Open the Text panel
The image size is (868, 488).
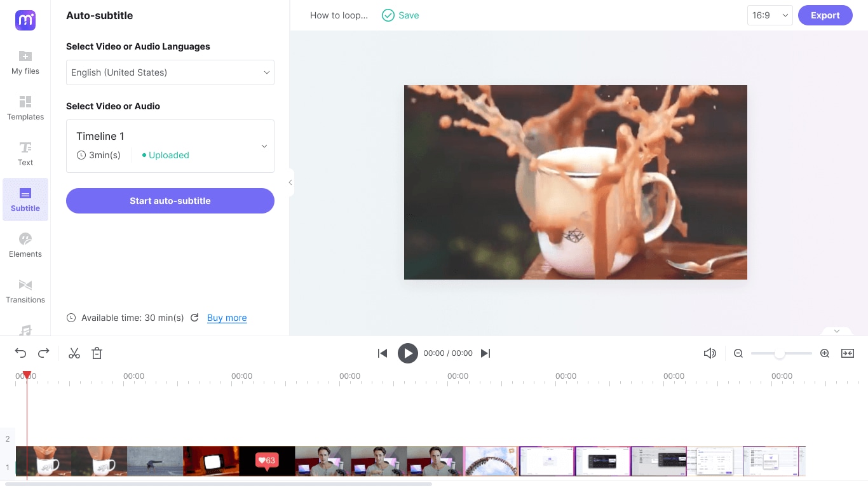pos(25,154)
